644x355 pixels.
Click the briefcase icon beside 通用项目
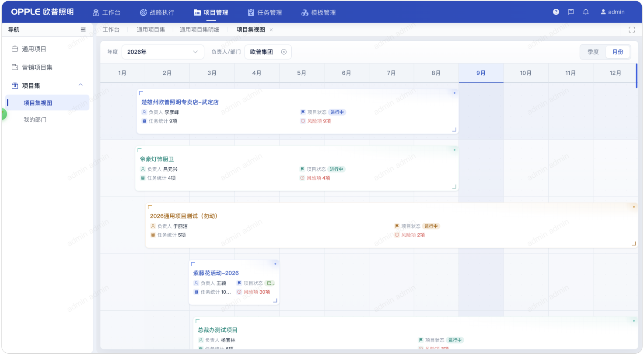(15, 49)
